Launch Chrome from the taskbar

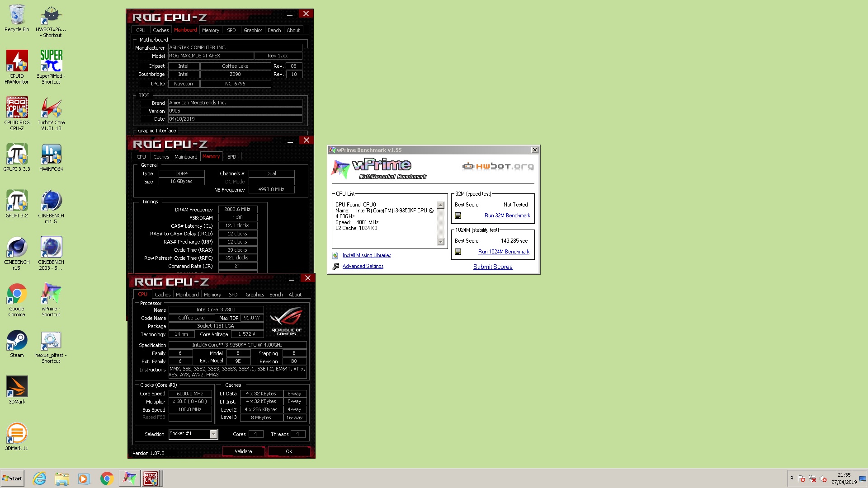(107, 479)
